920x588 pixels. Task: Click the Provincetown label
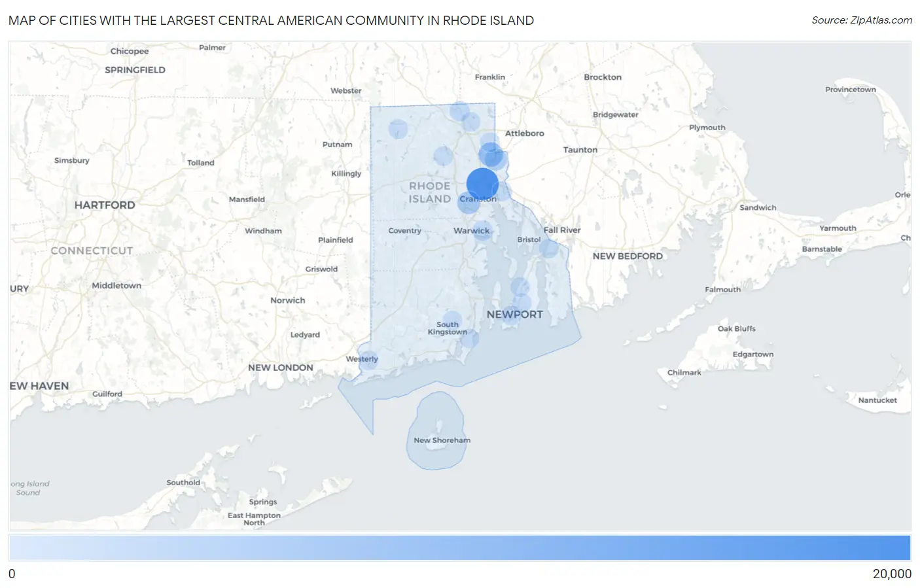click(851, 90)
